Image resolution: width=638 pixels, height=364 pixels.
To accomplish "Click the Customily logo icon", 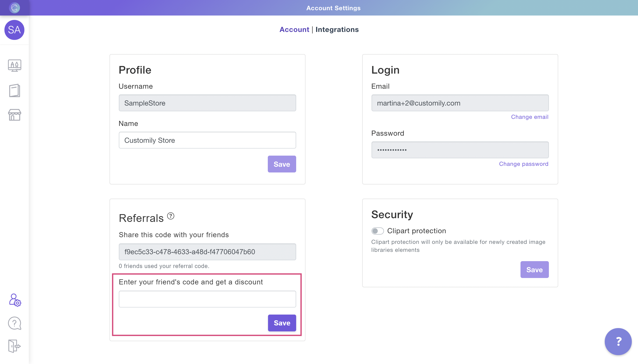I will pyautogui.click(x=14, y=8).
